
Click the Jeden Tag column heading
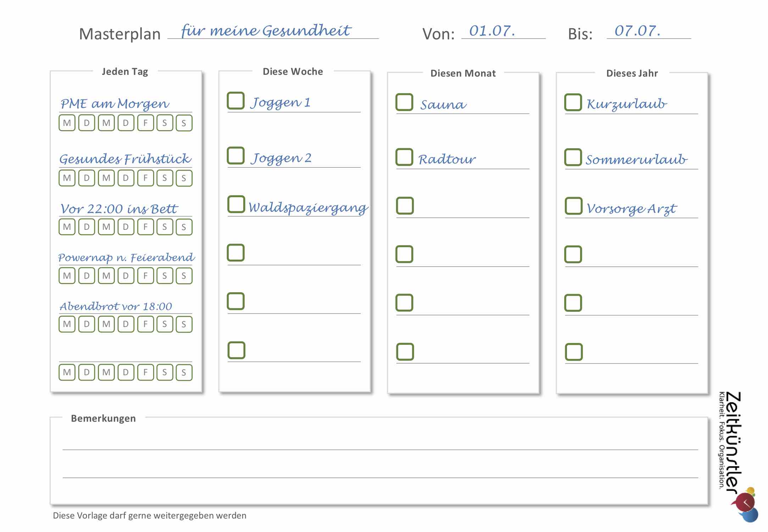coord(125,72)
